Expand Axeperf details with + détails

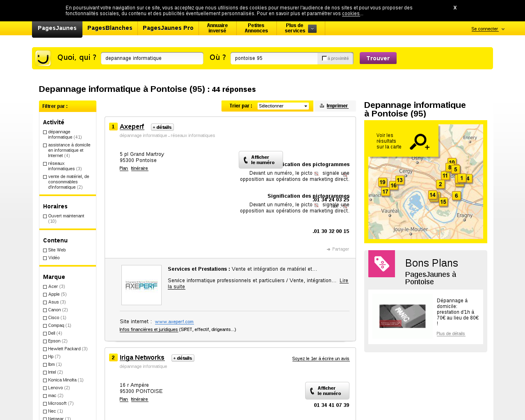coord(162,127)
